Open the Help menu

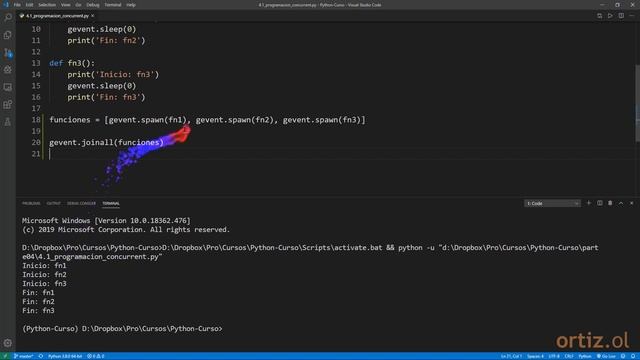point(131,5)
